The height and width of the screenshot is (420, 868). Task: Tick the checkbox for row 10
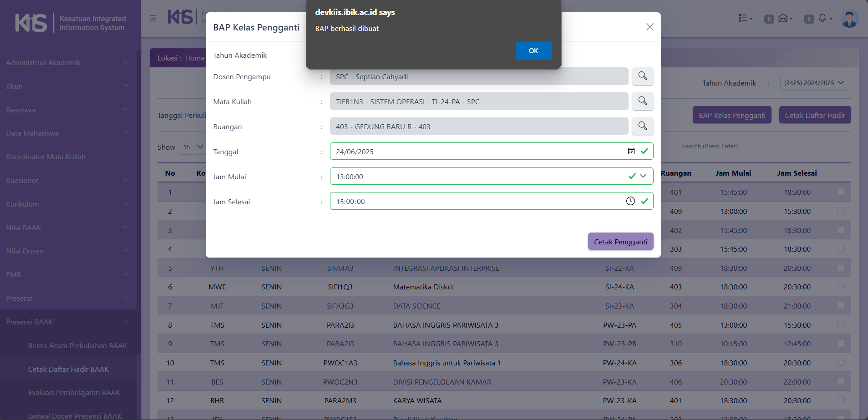(841, 363)
